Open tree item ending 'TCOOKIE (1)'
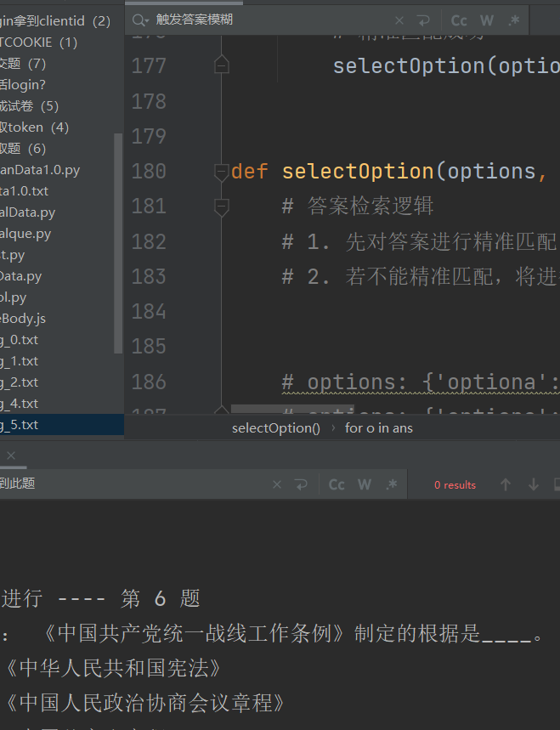Screen dimensions: 560x730 click(x=38, y=42)
